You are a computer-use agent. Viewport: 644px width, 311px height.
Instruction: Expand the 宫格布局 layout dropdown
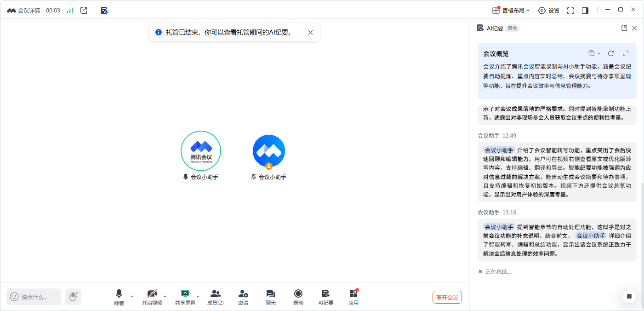(x=511, y=11)
